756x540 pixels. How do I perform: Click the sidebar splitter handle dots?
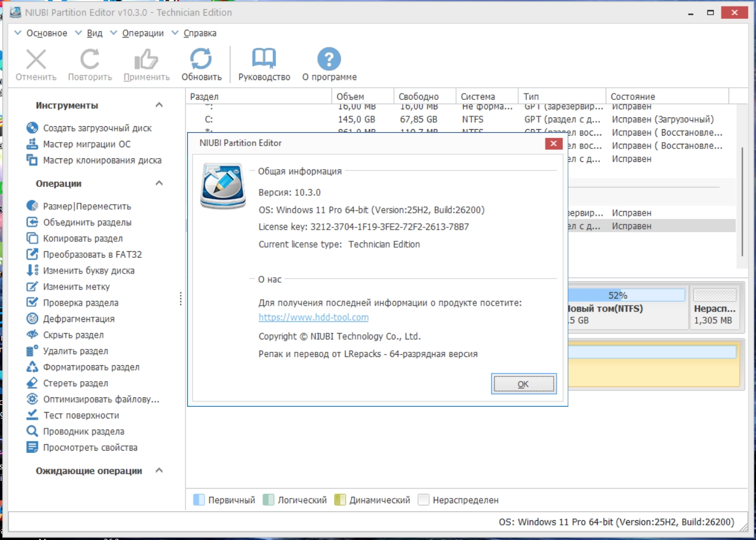pos(181,299)
